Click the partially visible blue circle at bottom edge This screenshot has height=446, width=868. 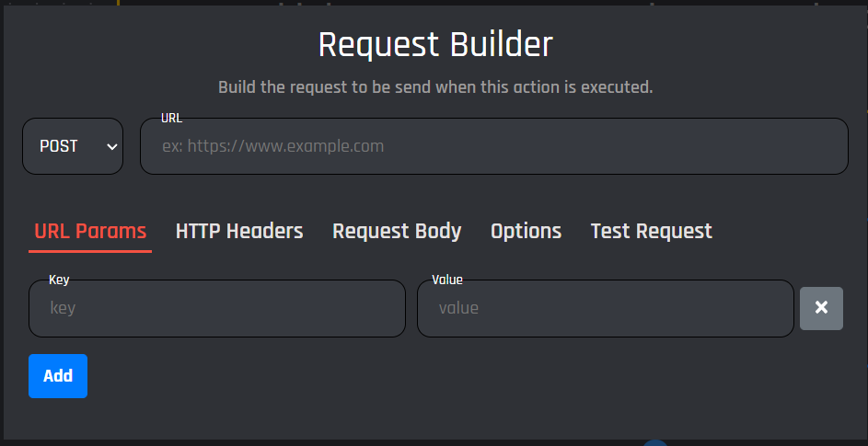(654, 442)
